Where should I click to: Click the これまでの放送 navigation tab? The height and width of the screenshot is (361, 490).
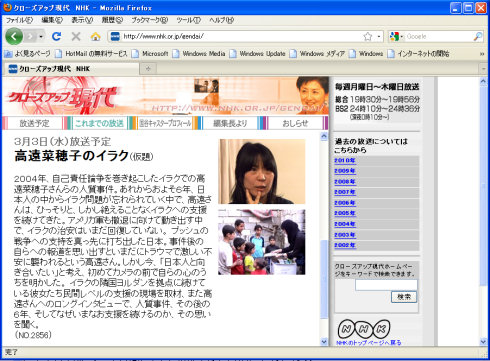pyautogui.click(x=99, y=123)
